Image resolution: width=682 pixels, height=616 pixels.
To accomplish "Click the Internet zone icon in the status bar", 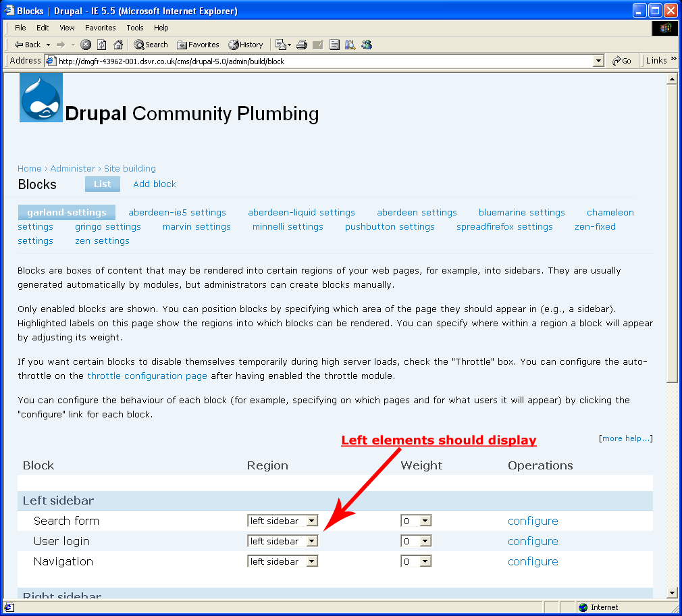I will tap(582, 607).
